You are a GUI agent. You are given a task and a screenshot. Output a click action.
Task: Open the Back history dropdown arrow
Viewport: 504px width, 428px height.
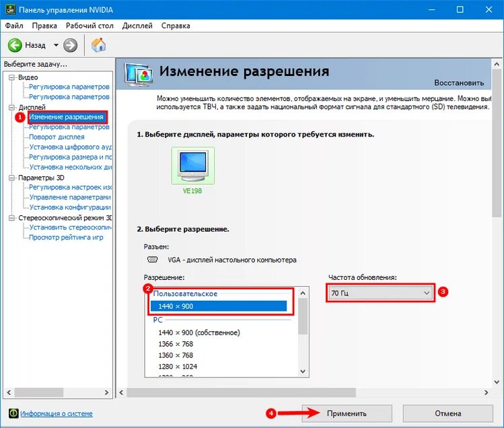pyautogui.click(x=56, y=45)
